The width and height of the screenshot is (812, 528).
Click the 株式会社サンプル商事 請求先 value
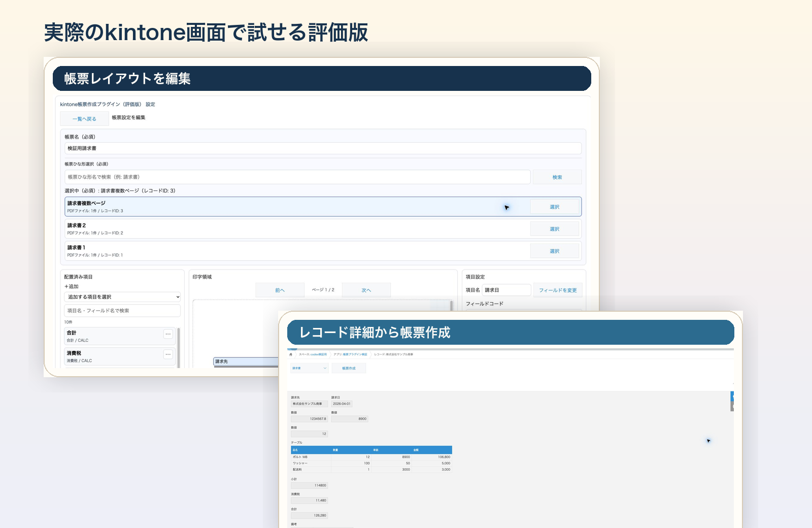[x=309, y=404]
